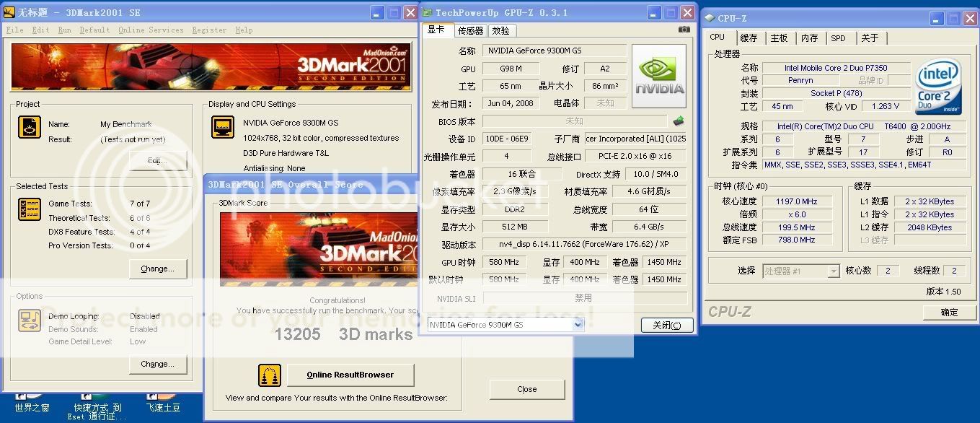Image resolution: width=980 pixels, height=423 pixels.
Task: Switch to the 缓存 tab in CPU-Z
Action: tap(749, 38)
